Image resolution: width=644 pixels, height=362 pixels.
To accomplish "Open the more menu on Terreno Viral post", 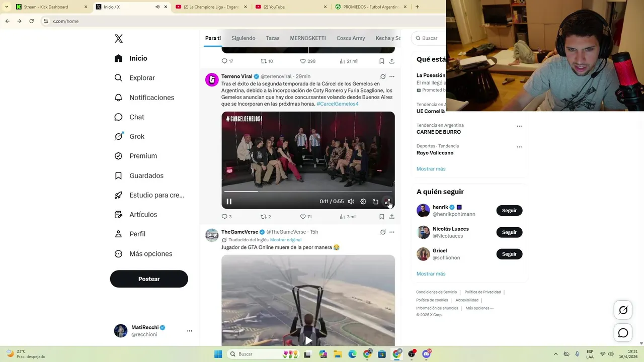I will [x=392, y=77].
